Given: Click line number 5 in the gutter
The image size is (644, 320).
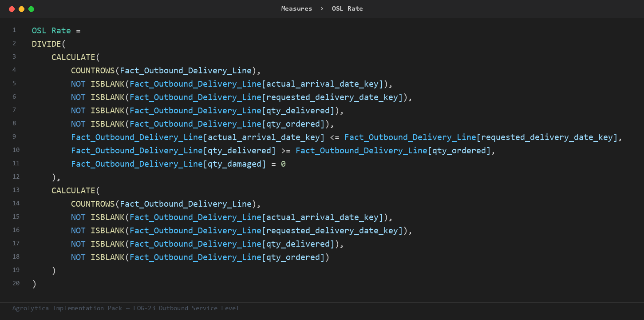Looking at the screenshot, I should pos(14,83).
